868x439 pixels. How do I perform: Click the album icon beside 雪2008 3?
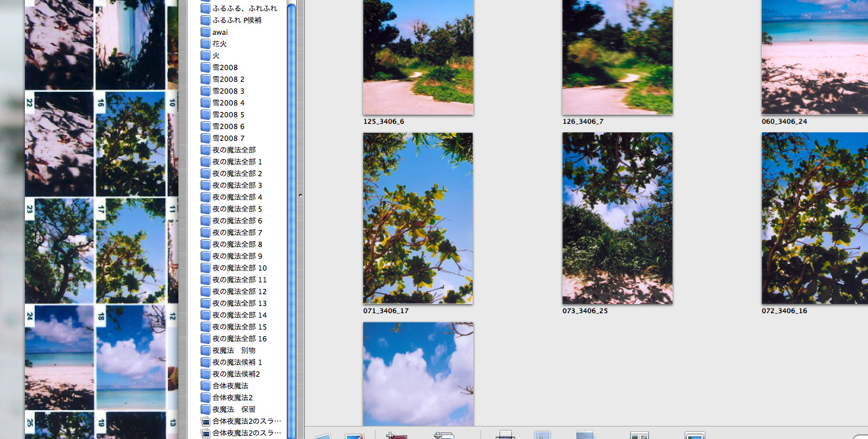(x=205, y=91)
